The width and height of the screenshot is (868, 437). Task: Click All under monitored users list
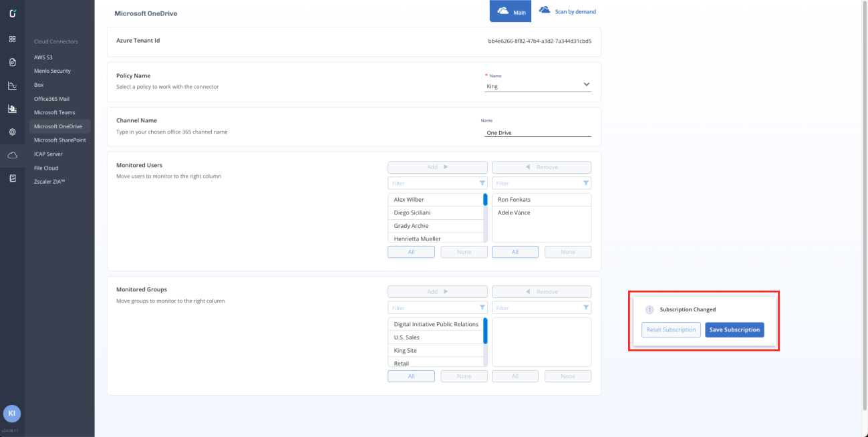click(x=515, y=252)
